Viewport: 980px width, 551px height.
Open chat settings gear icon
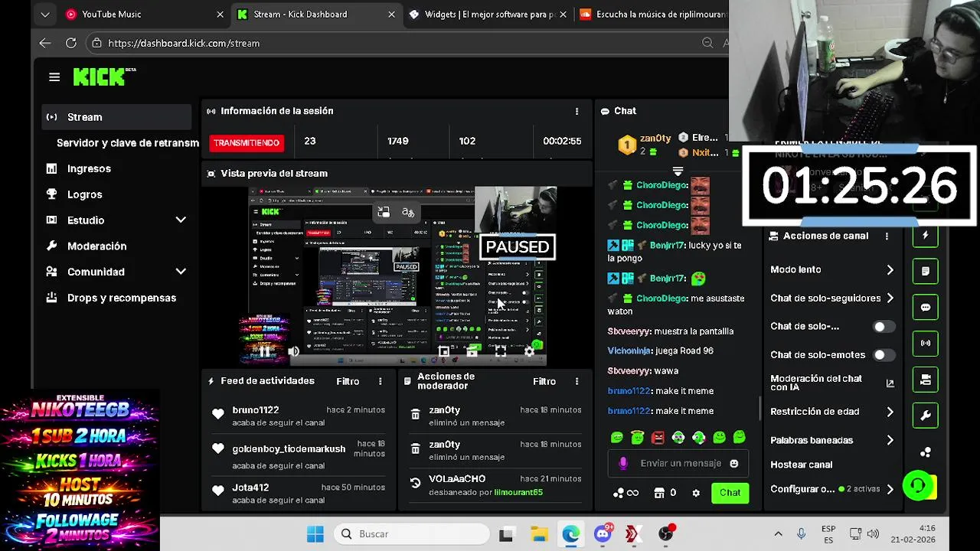click(x=696, y=493)
